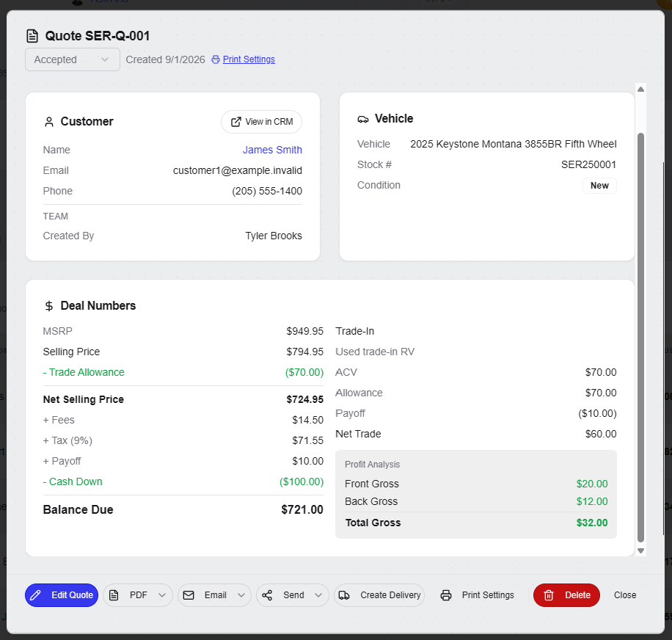Click the envelope icon in Email button
The height and width of the screenshot is (640, 672).
(189, 595)
